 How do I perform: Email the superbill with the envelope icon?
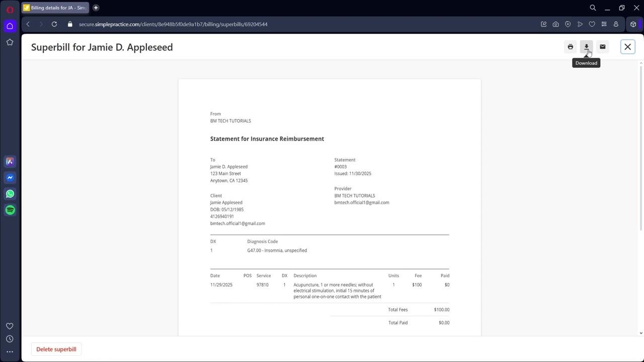[603, 47]
